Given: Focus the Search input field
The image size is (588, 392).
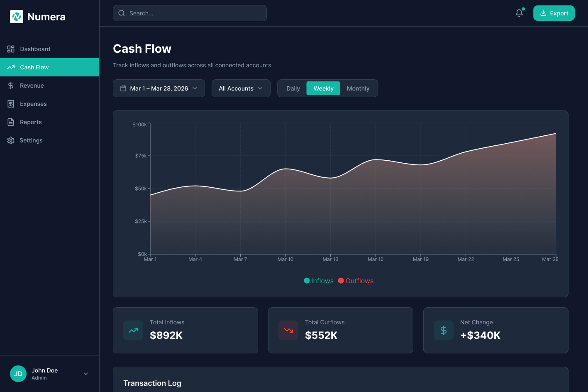Looking at the screenshot, I should click(190, 13).
